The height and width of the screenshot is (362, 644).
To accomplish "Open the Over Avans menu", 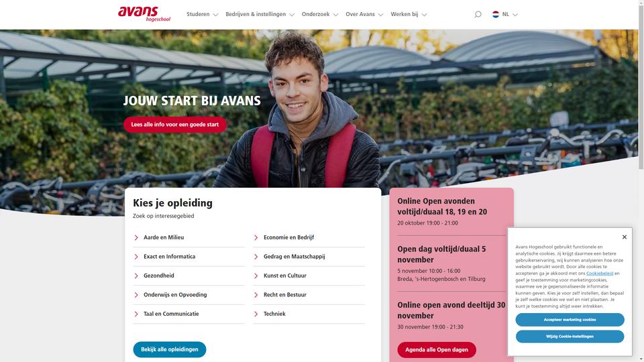I will 364,14.
